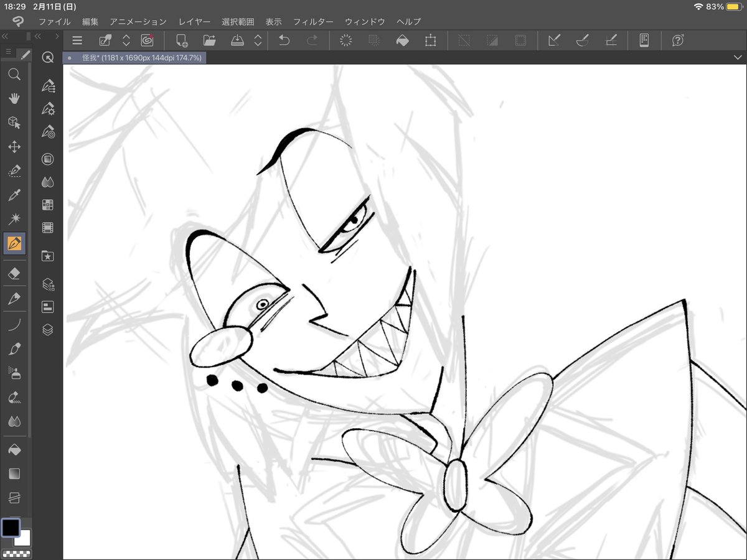This screenshot has width=747, height=560.
Task: Open the フィルター menu
Action: point(313,21)
